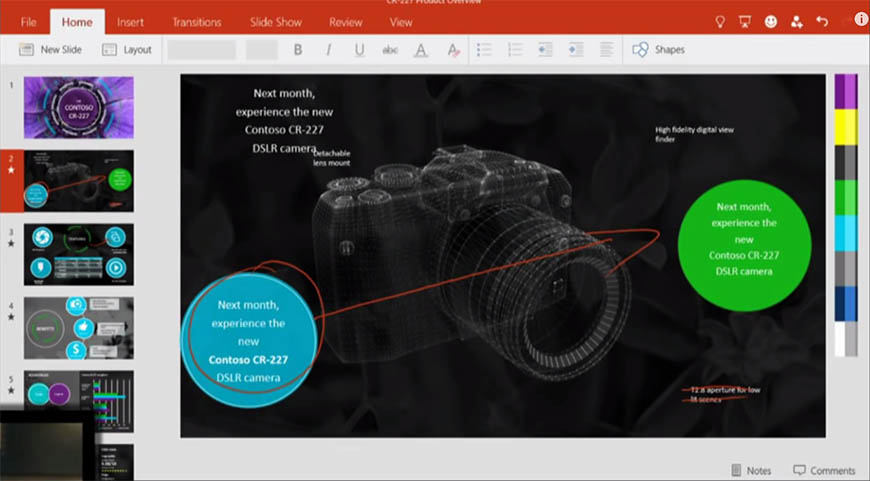Click the transition star under slide 3
The height and width of the screenshot is (481, 870).
pos(11,244)
